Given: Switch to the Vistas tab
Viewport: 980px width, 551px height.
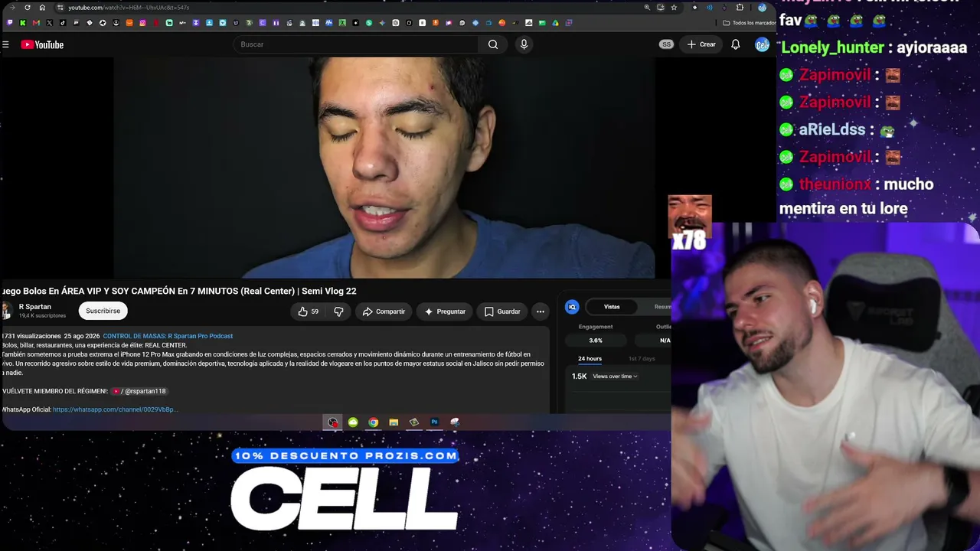Looking at the screenshot, I should [612, 307].
